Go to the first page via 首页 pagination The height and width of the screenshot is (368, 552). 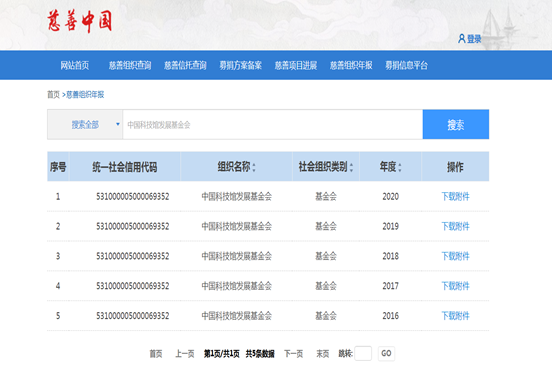[x=156, y=354]
